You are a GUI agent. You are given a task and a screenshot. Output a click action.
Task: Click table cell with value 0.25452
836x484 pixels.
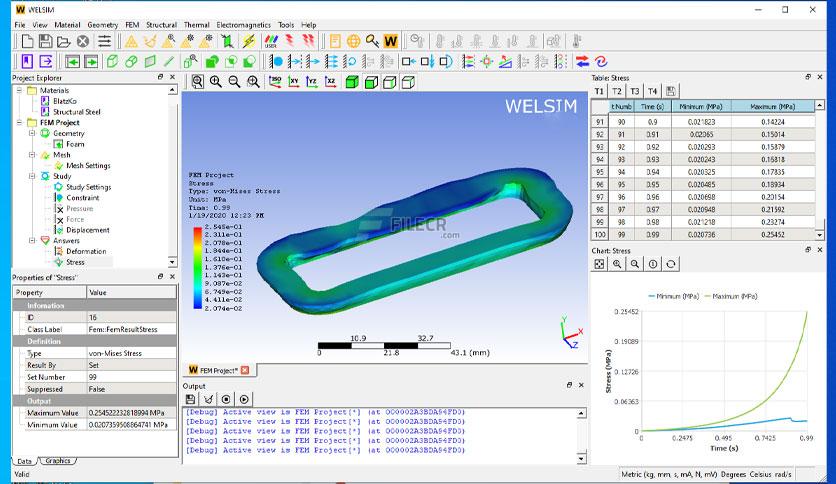click(773, 235)
